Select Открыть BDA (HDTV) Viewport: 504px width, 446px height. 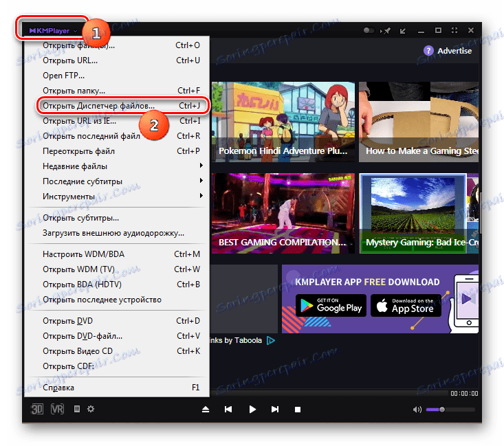coord(117,285)
